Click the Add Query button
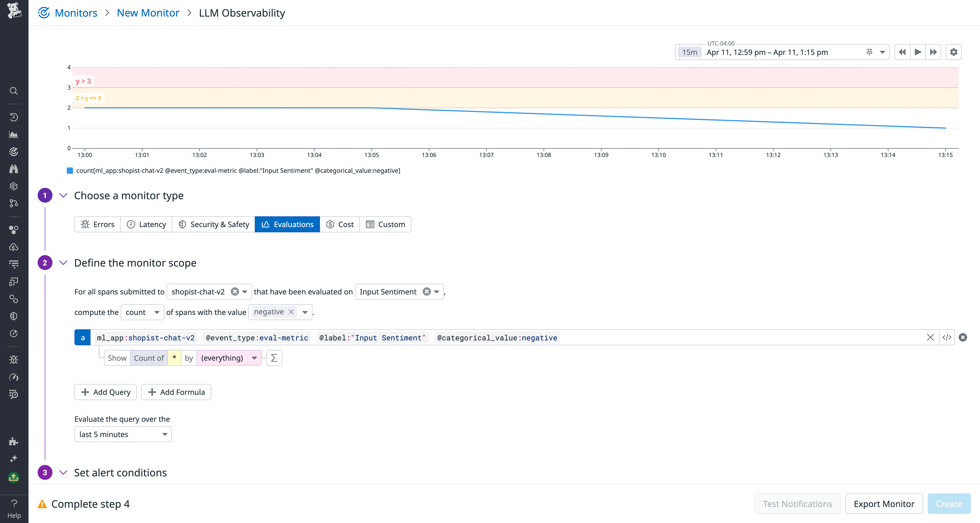980x523 pixels. [x=105, y=392]
